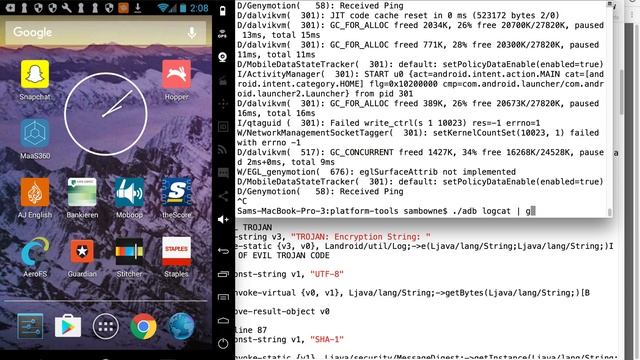The height and width of the screenshot is (360, 640).
Task: Click Genymotion Android back button
Action: tap(223, 251)
